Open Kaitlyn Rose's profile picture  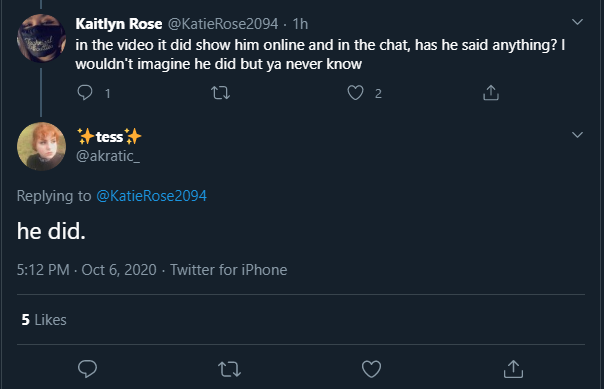(41, 38)
